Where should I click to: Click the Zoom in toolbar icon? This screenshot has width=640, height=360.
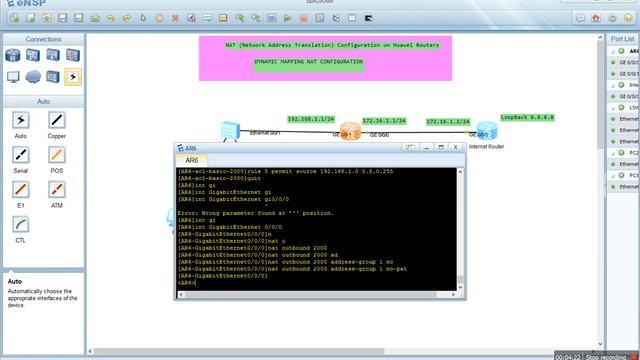click(240, 18)
